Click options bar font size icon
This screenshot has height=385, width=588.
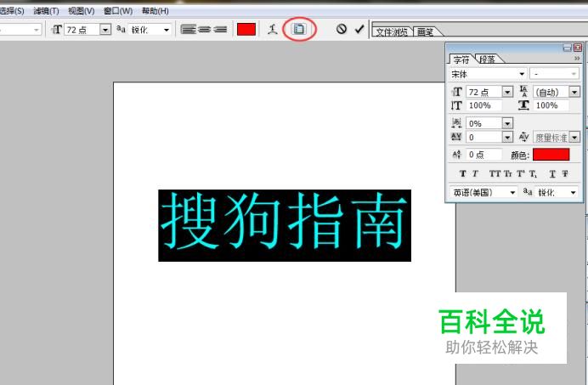coord(57,29)
